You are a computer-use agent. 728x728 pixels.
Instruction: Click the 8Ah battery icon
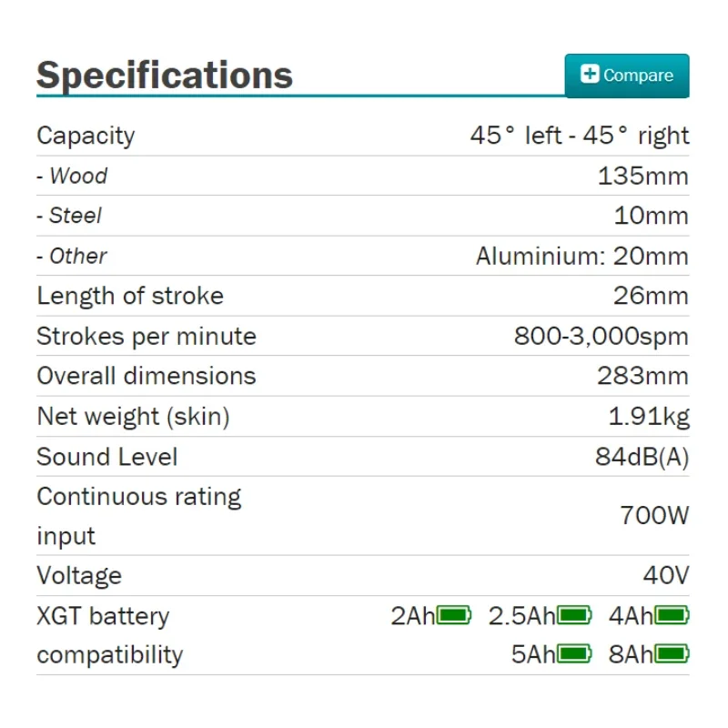[672, 654]
